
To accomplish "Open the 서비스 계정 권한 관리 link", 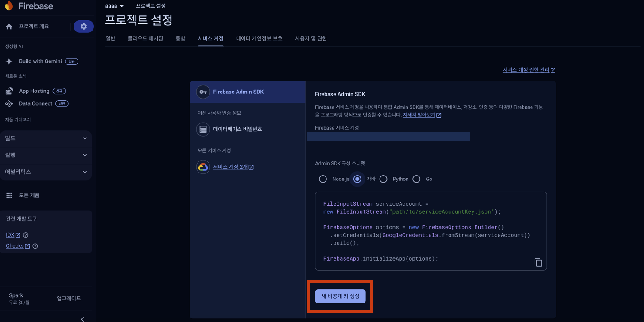I will tap(526, 70).
